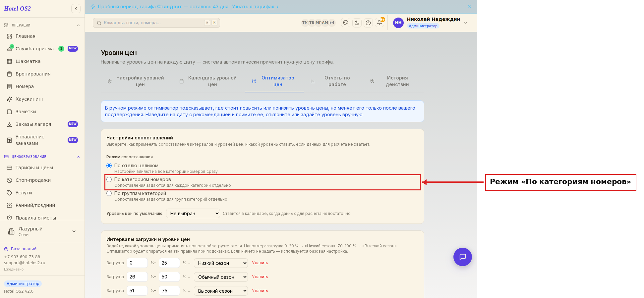The height and width of the screenshot is (298, 644).
Task: Click the load end field with 25
Action: [169, 263]
